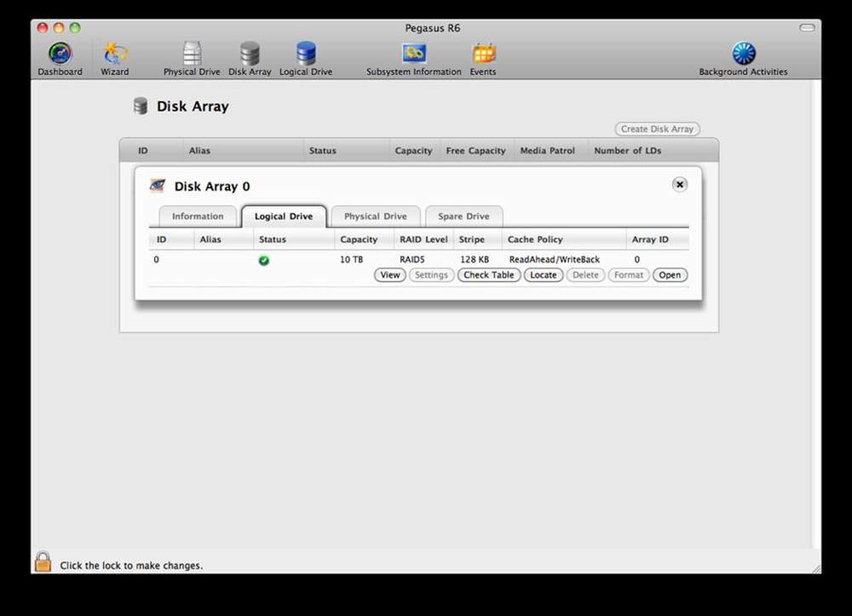The height and width of the screenshot is (616, 852).
Task: Click the Array ID column header
Action: click(650, 239)
